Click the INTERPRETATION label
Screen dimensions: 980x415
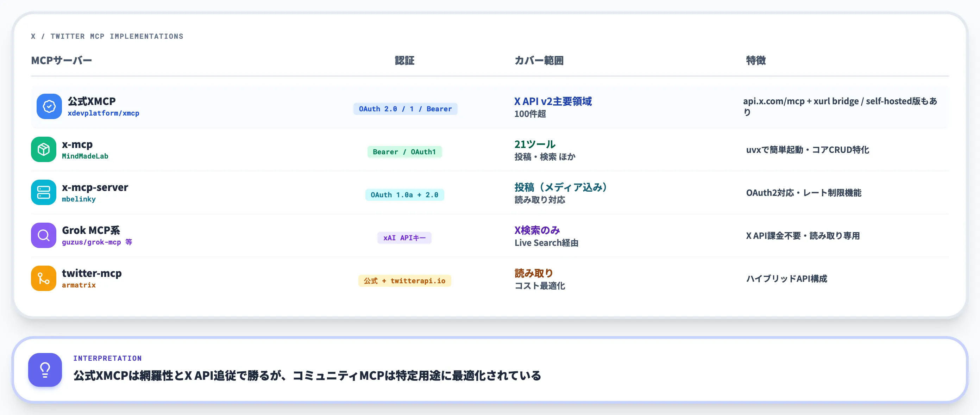[108, 359]
